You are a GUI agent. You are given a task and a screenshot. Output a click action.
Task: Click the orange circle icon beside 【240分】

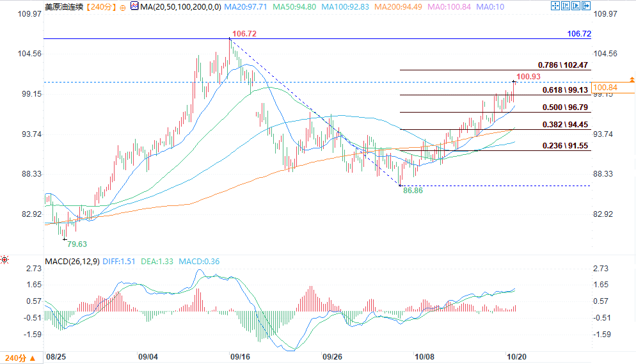point(122,7)
